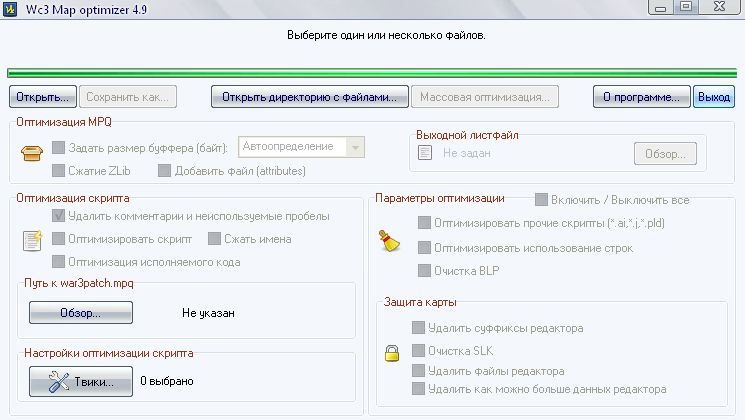Enable the Очистка BLP checkbox
Screen dimensions: 745x420
tap(424, 270)
